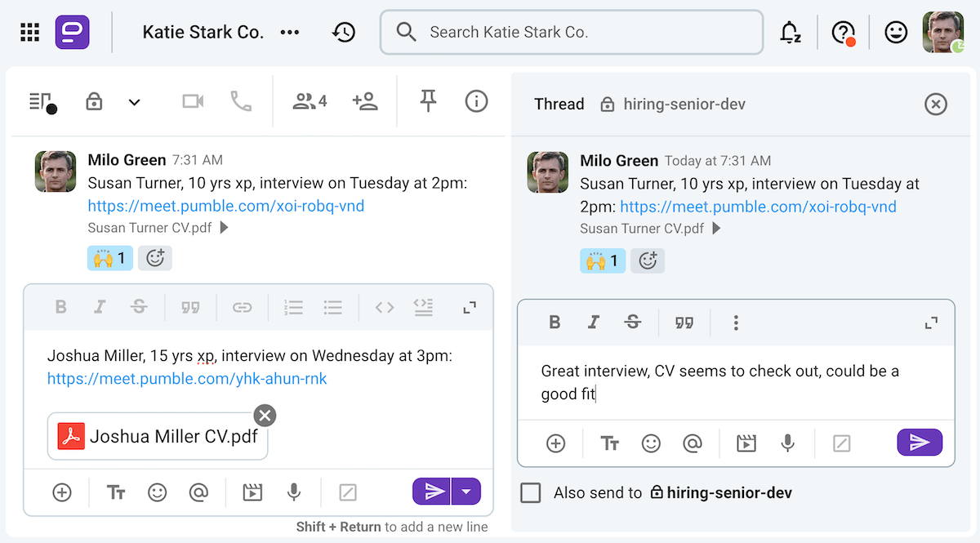
Task: Record a voice message in the thread composer
Action: [786, 443]
